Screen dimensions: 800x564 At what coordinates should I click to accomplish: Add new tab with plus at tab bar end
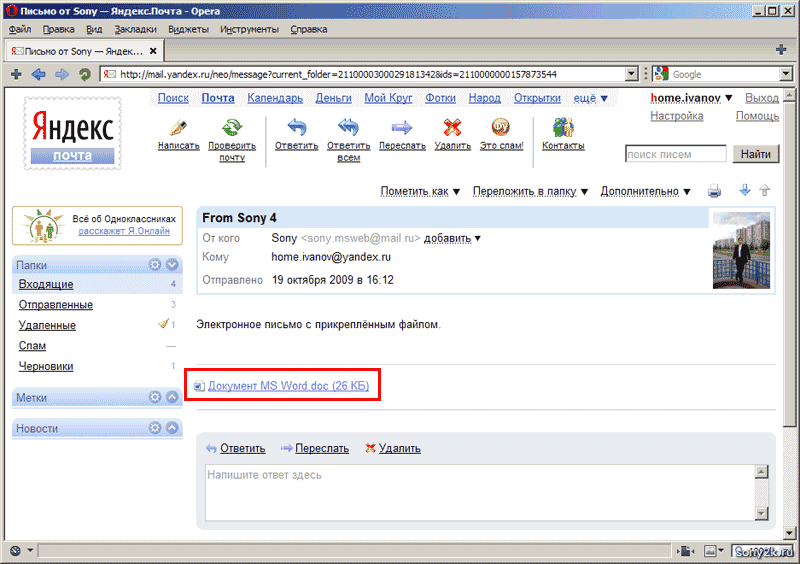pos(781,50)
